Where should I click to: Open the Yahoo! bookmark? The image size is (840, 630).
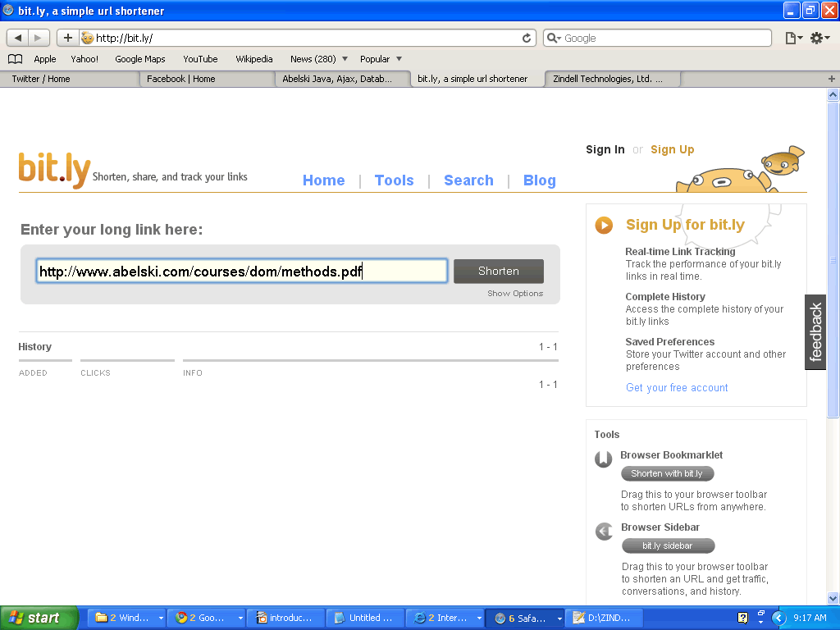(84, 59)
